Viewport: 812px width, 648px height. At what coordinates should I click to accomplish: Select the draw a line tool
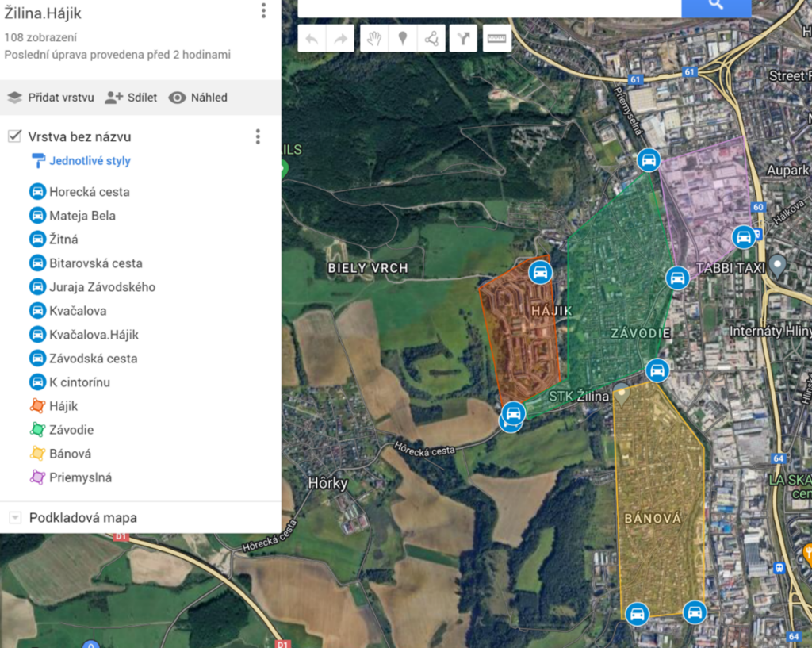pos(431,38)
